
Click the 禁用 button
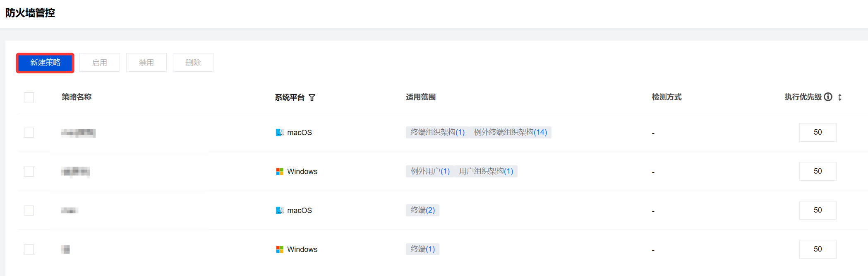[x=146, y=63]
